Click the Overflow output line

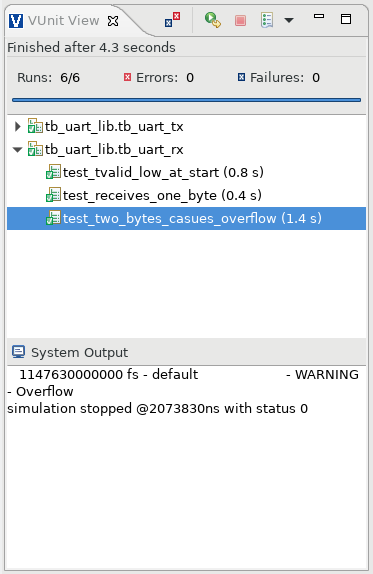(x=41, y=391)
